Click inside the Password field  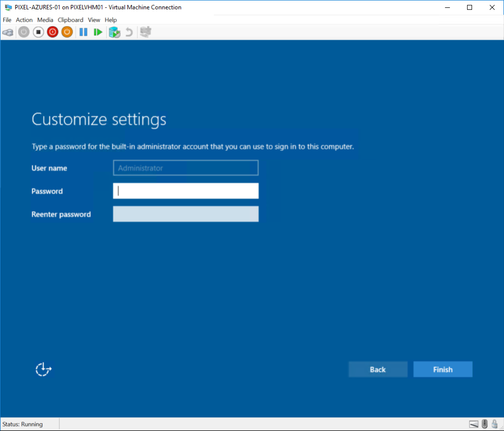point(186,191)
